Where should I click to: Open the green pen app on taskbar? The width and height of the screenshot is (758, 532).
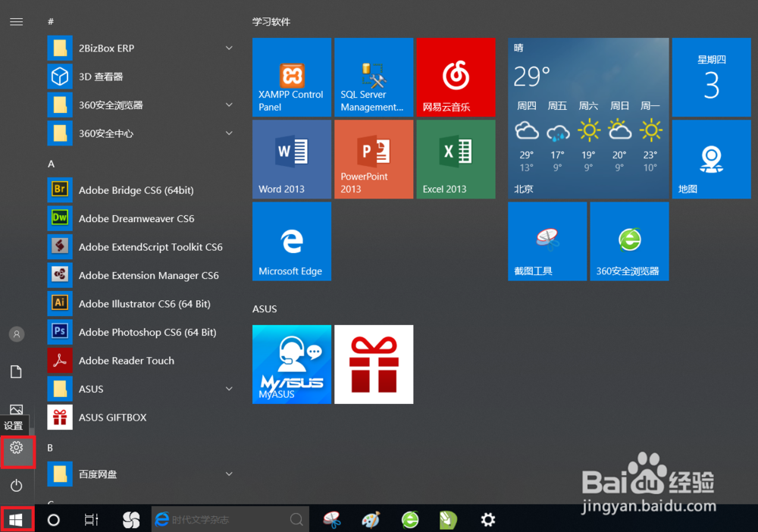(x=448, y=520)
